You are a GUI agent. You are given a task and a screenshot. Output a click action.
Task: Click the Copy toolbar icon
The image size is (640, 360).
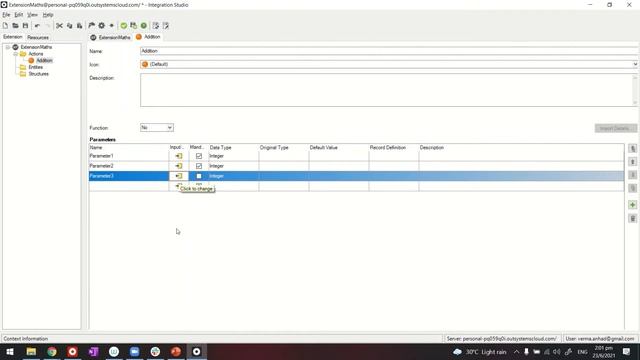point(69,25)
